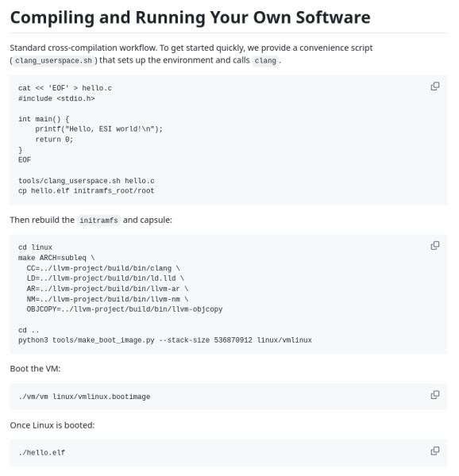Viewport: 459px width, 476px height.
Task: Click the 'python3 tools/make_boot_image.py' line
Action: tap(165, 340)
